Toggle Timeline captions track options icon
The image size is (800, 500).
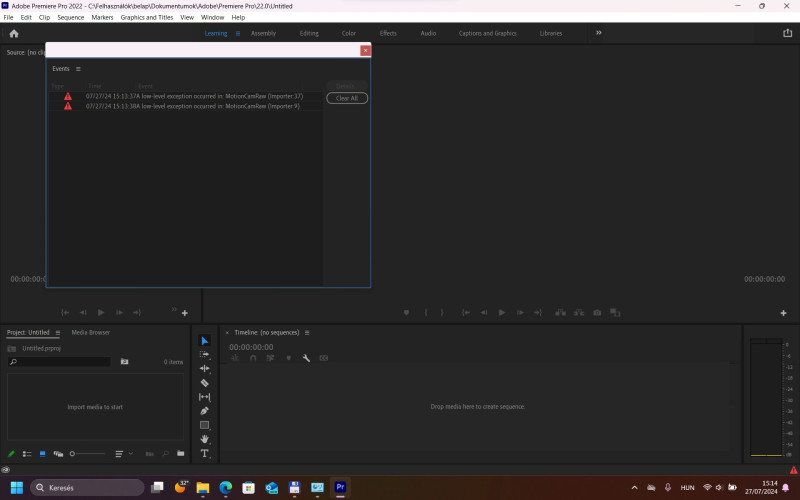click(323, 358)
